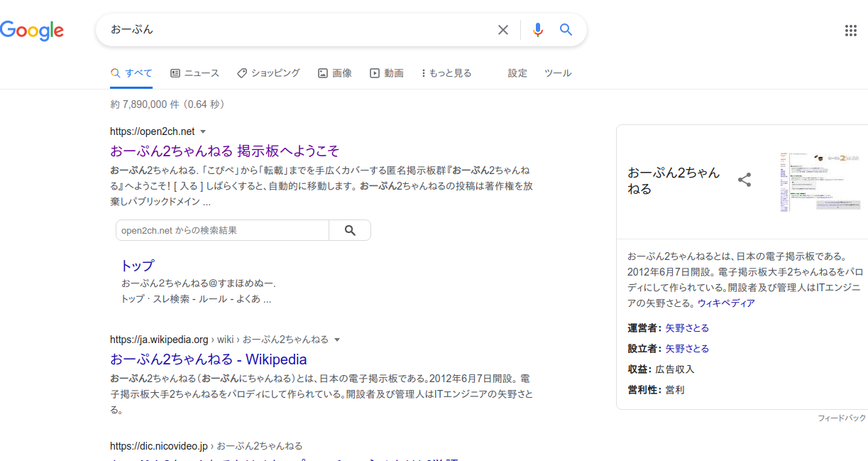Open the knowledge panel site thumbnail
This screenshot has width=868, height=461.
point(819,182)
